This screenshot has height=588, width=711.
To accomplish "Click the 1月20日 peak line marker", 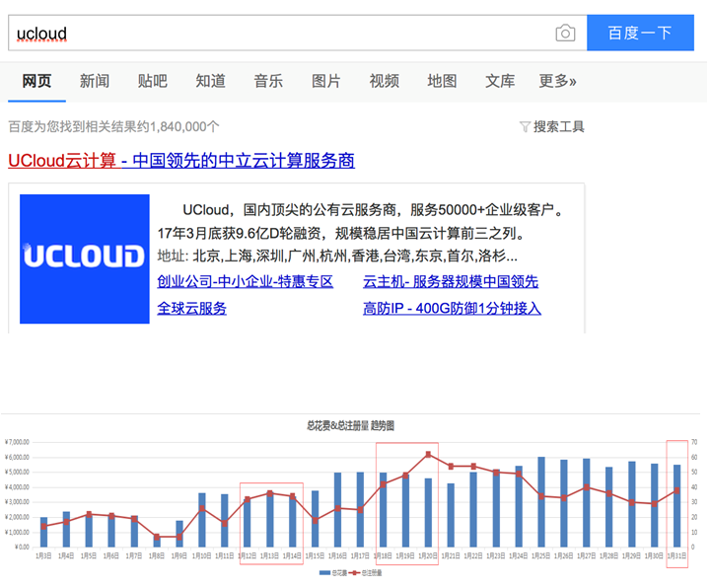I will 428,454.
